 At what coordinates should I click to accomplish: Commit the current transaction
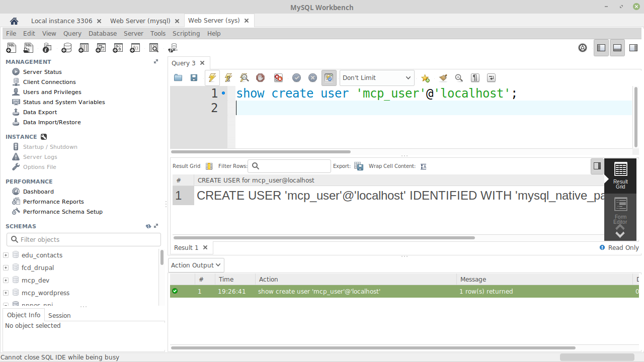click(x=296, y=78)
